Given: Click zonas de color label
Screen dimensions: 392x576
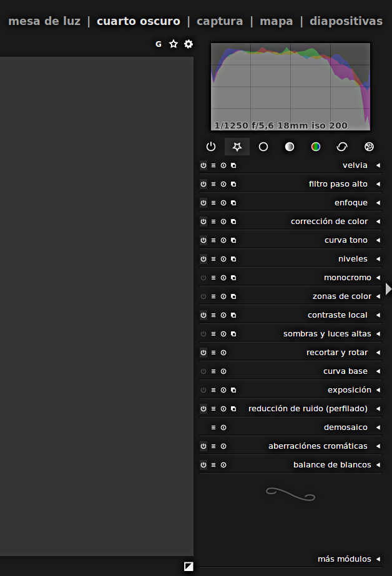Looking at the screenshot, I should pos(341,296).
